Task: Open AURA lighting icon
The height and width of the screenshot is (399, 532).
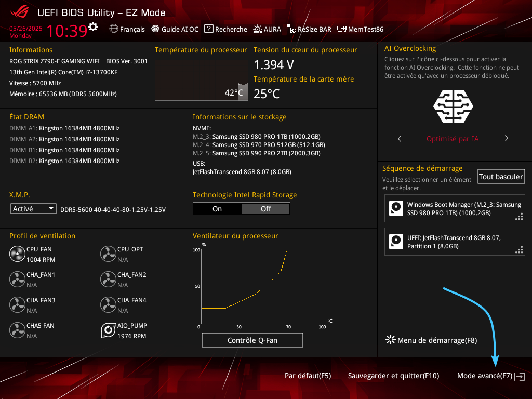Action: pos(258,29)
